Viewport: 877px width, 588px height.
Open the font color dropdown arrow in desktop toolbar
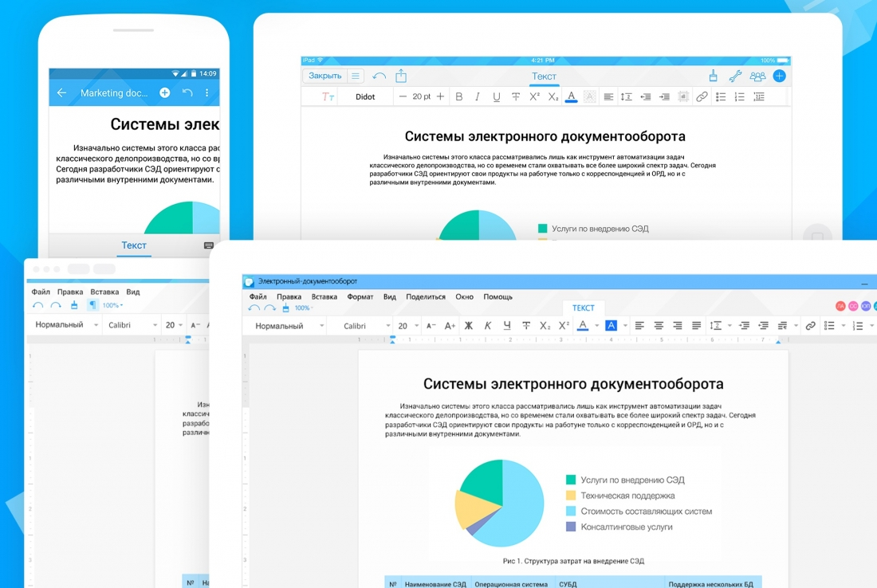click(597, 326)
